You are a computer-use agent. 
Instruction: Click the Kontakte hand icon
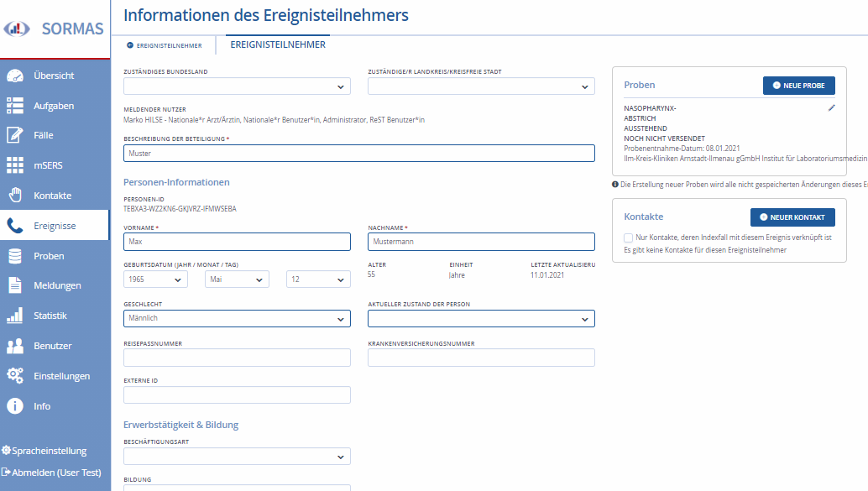pos(15,196)
